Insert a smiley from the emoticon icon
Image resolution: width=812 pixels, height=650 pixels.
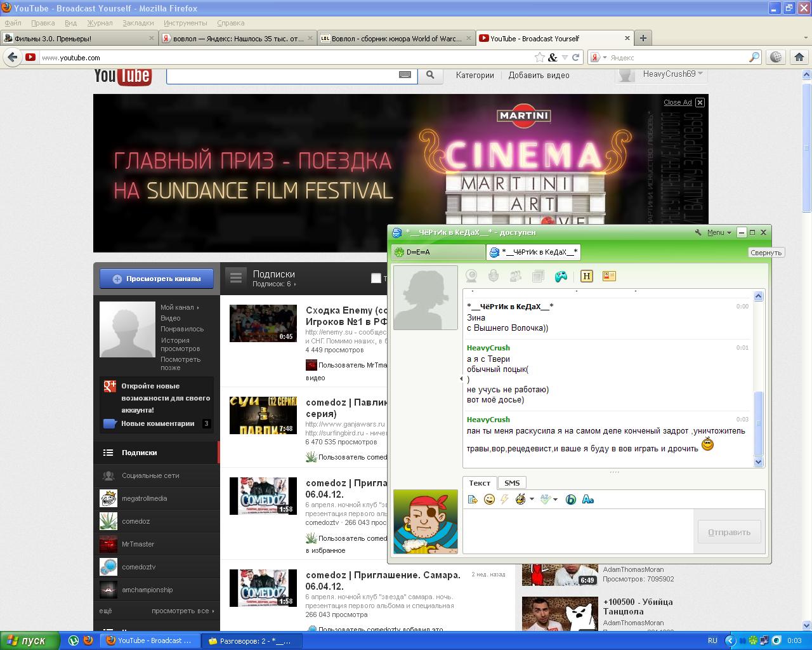489,500
